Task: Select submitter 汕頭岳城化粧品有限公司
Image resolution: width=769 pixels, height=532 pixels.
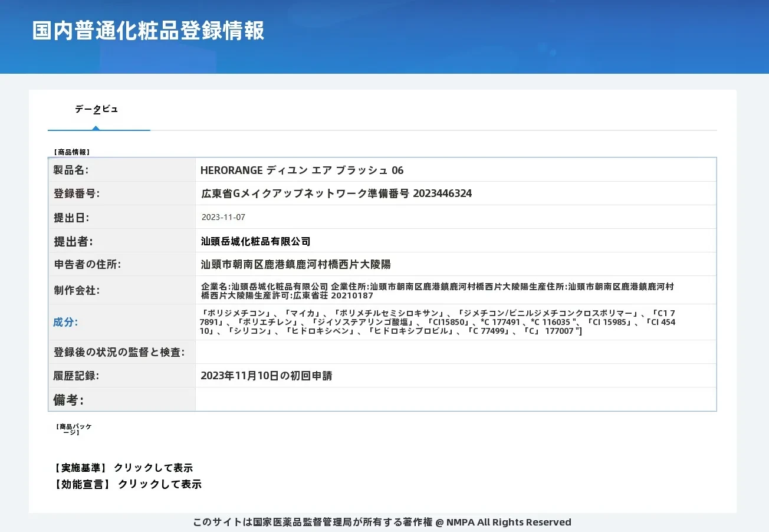Action: (x=255, y=241)
